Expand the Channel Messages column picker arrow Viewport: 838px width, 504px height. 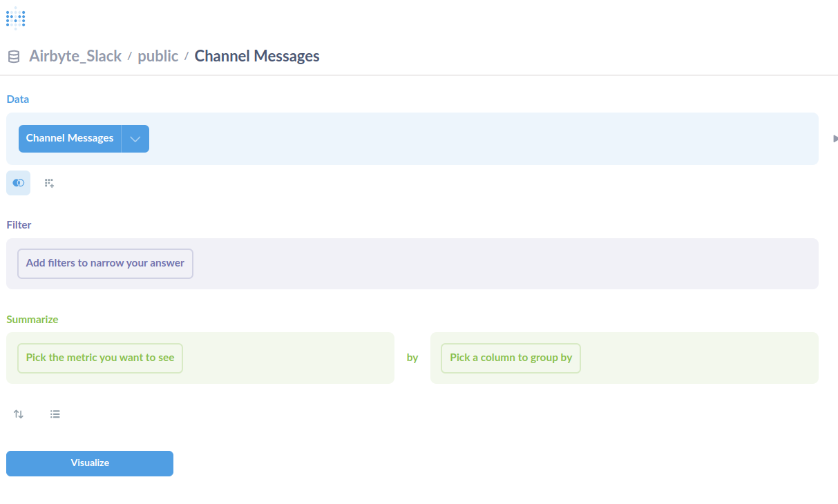coord(135,138)
